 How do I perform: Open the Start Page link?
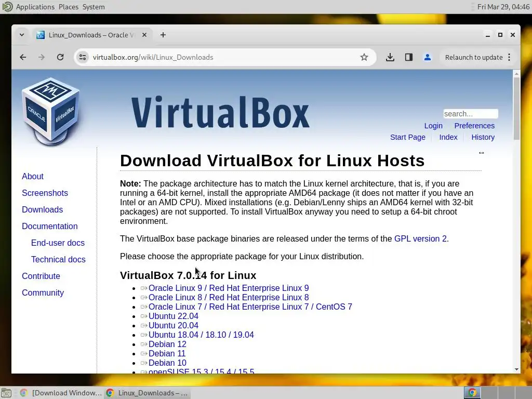407,137
